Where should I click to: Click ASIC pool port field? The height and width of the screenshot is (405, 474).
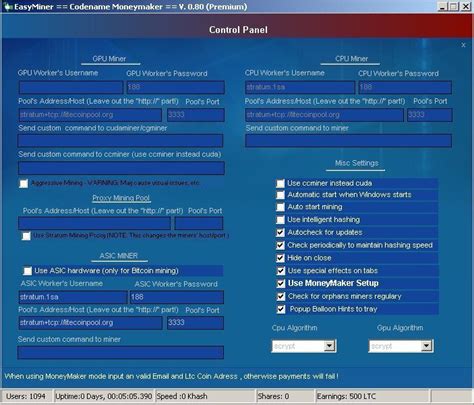click(195, 323)
